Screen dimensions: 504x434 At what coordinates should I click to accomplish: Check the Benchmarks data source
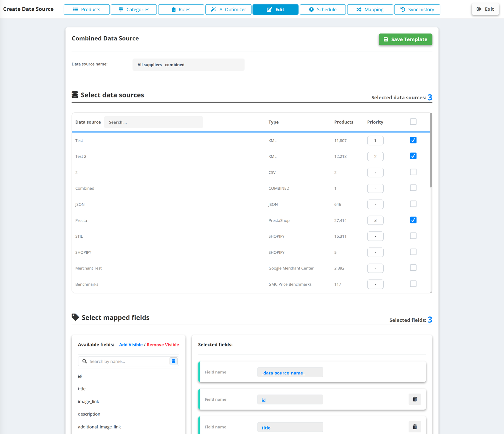[413, 284]
